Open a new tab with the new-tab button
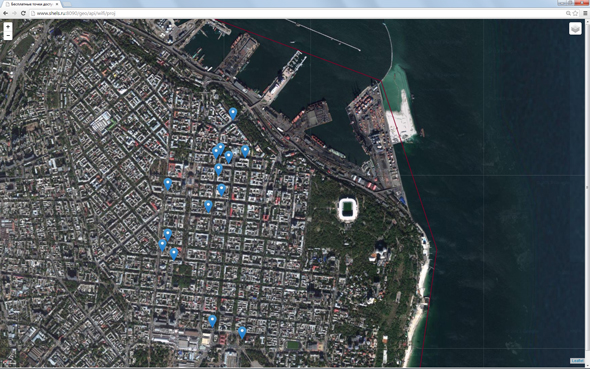Image resolution: width=590 pixels, height=369 pixels. point(67,4)
